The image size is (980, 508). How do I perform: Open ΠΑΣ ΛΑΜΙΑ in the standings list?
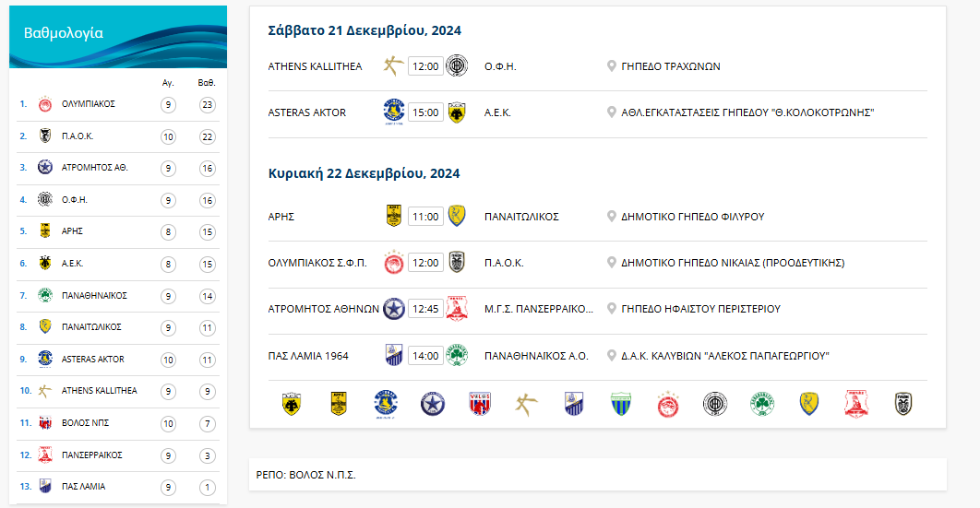[83, 486]
